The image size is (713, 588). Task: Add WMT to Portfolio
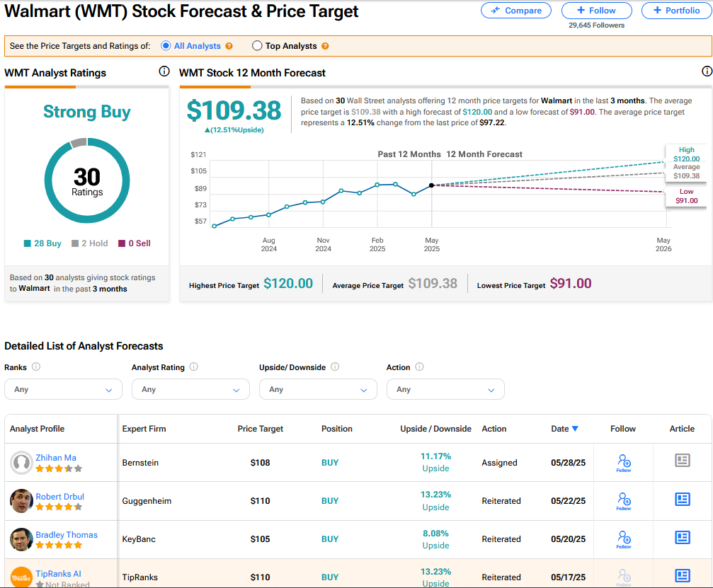pos(677,11)
